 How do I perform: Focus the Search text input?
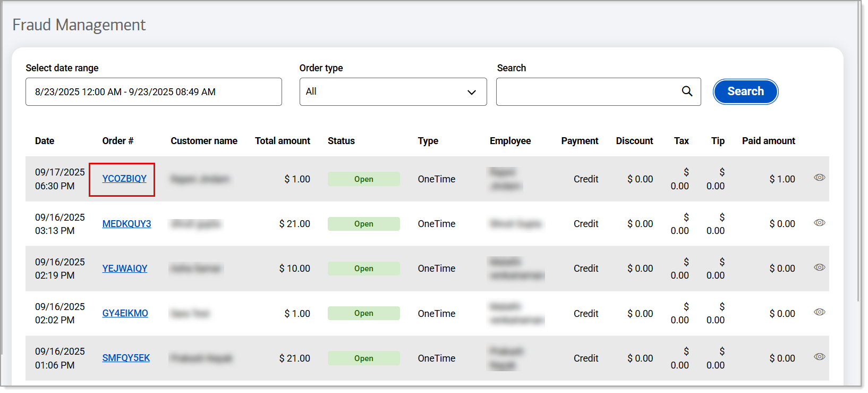pos(598,92)
